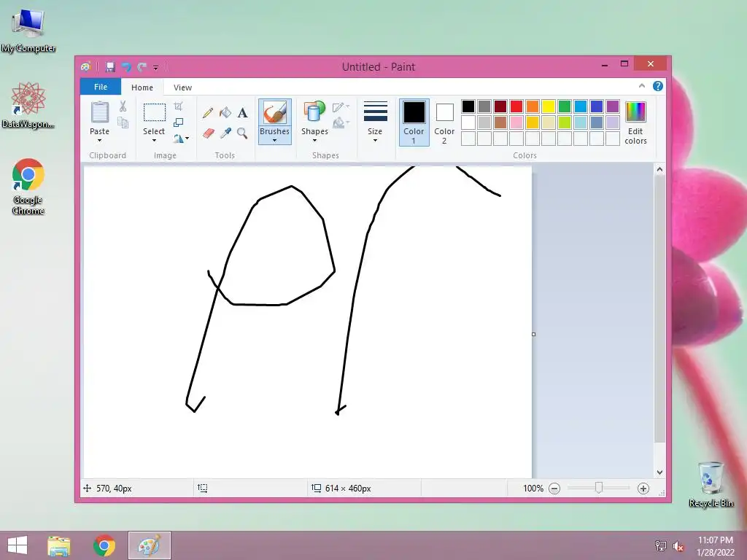Expand the Paste dropdown arrow

click(99, 141)
